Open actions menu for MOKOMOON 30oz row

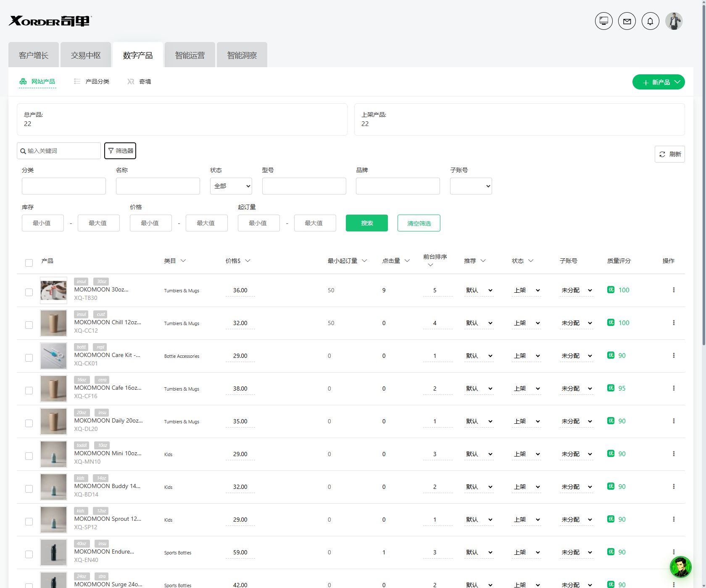674,290
